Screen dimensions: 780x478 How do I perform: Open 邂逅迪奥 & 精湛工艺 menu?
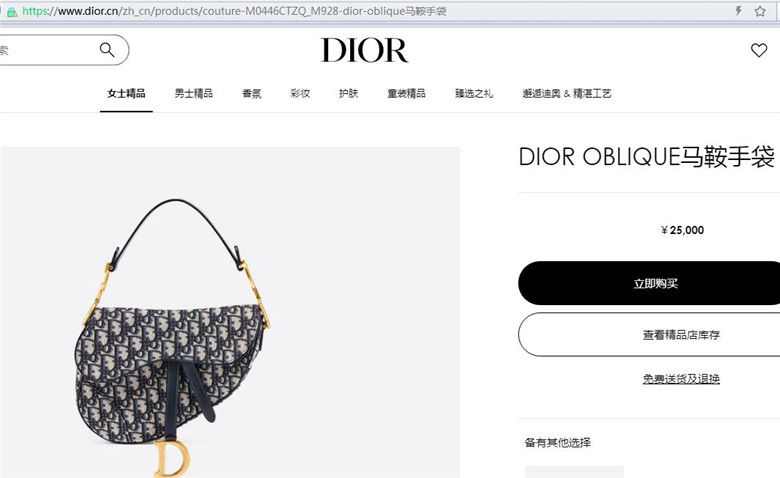tap(567, 94)
